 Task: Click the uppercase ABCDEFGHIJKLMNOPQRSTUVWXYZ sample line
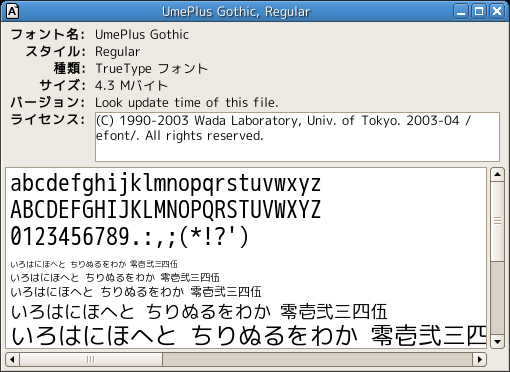tap(166, 209)
